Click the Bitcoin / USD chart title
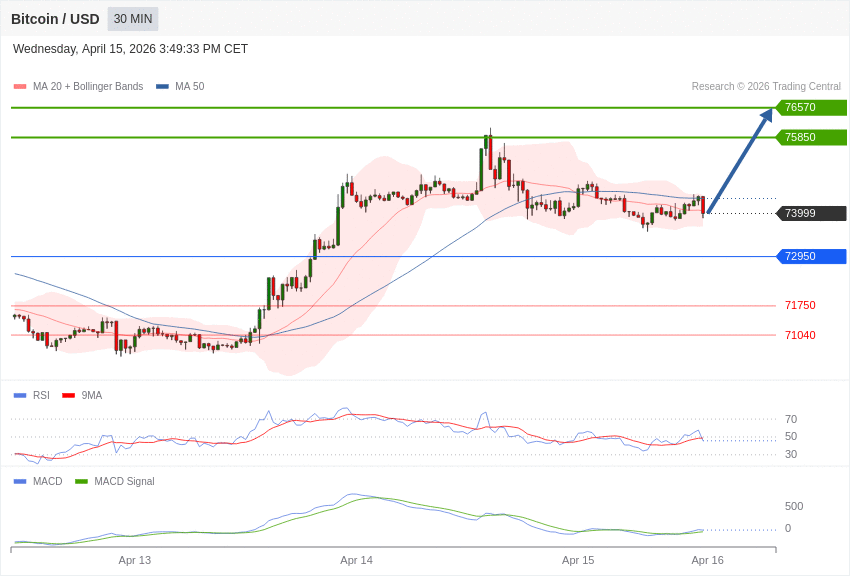Screen dimensions: 850x576 pyautogui.click(x=55, y=19)
